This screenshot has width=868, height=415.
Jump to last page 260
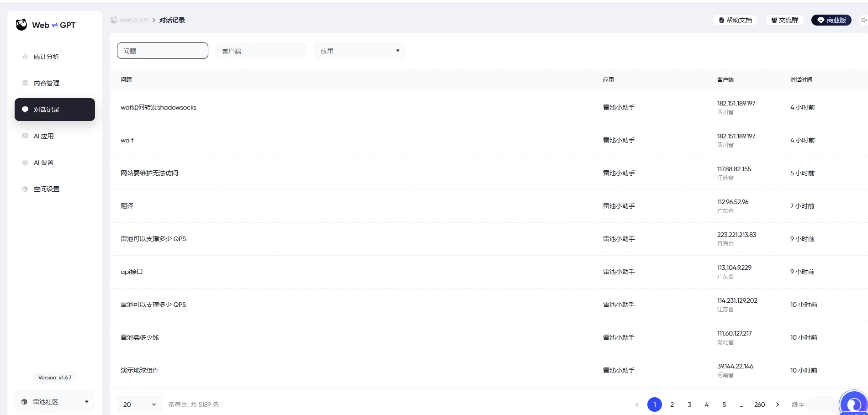tap(759, 404)
